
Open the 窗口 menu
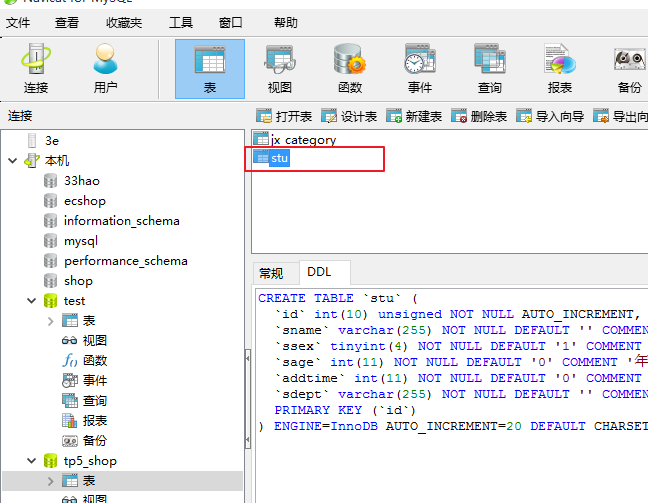231,23
